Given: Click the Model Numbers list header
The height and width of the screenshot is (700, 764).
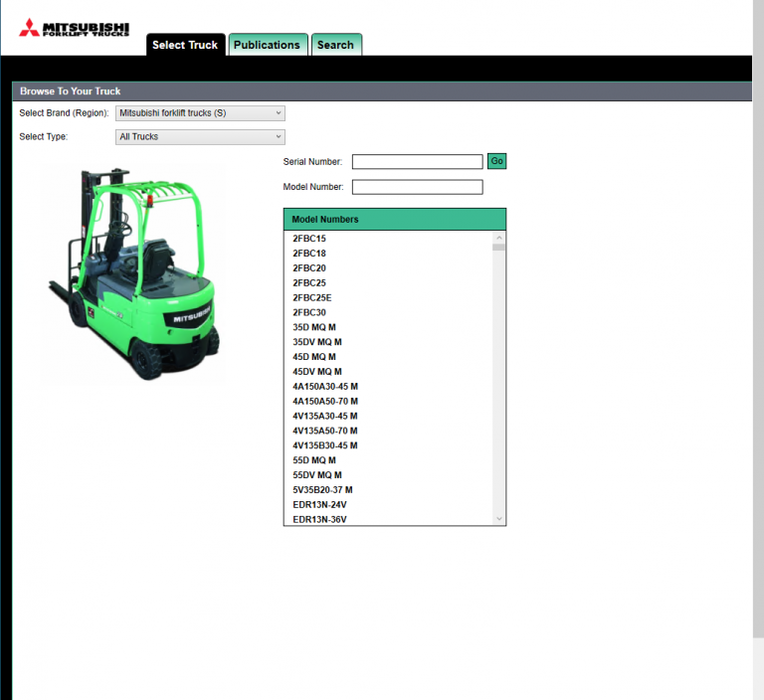Looking at the screenshot, I should [x=395, y=219].
